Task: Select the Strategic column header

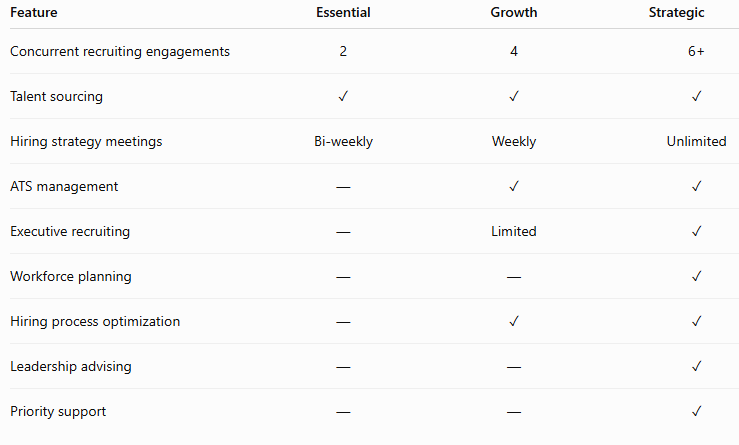Action: (676, 12)
